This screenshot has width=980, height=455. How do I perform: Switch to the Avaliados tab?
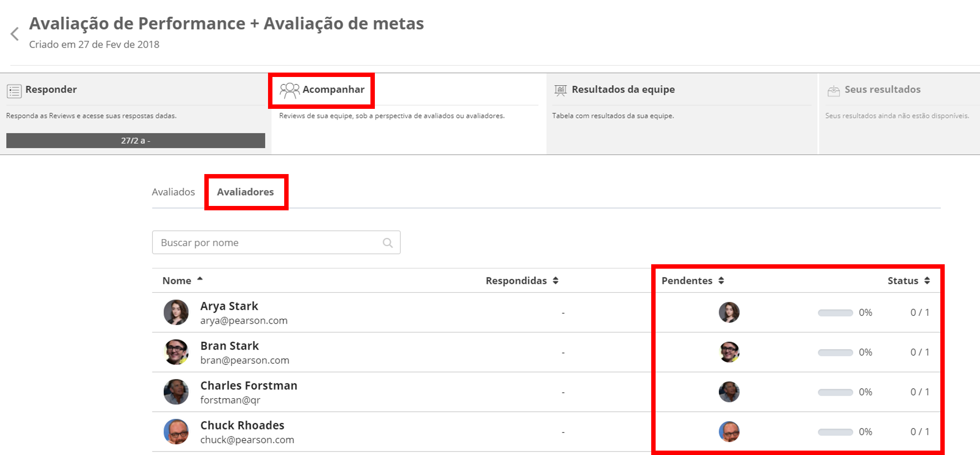click(x=173, y=192)
